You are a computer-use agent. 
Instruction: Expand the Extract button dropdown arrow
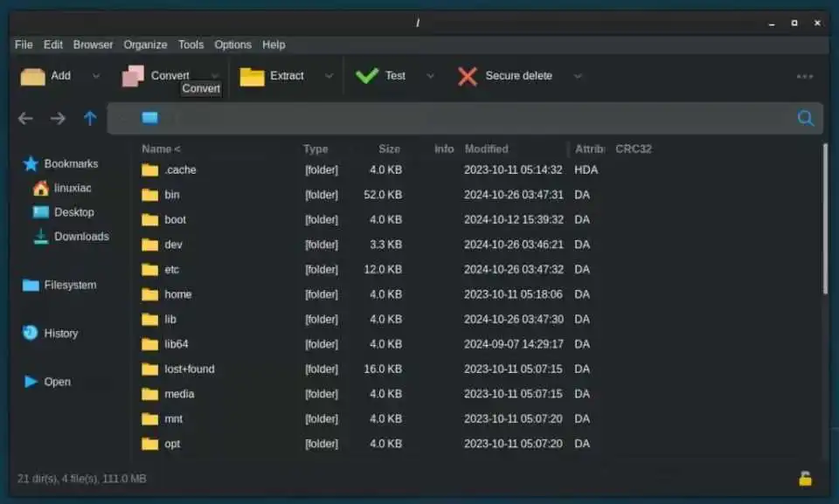click(x=329, y=76)
